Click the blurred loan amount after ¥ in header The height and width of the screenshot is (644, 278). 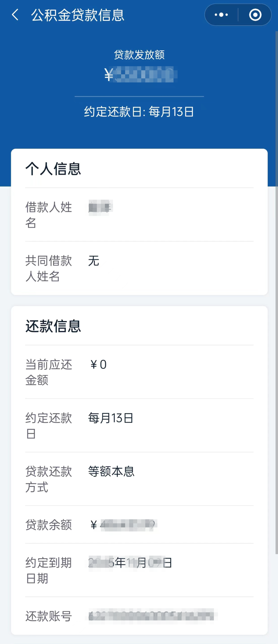click(x=145, y=75)
